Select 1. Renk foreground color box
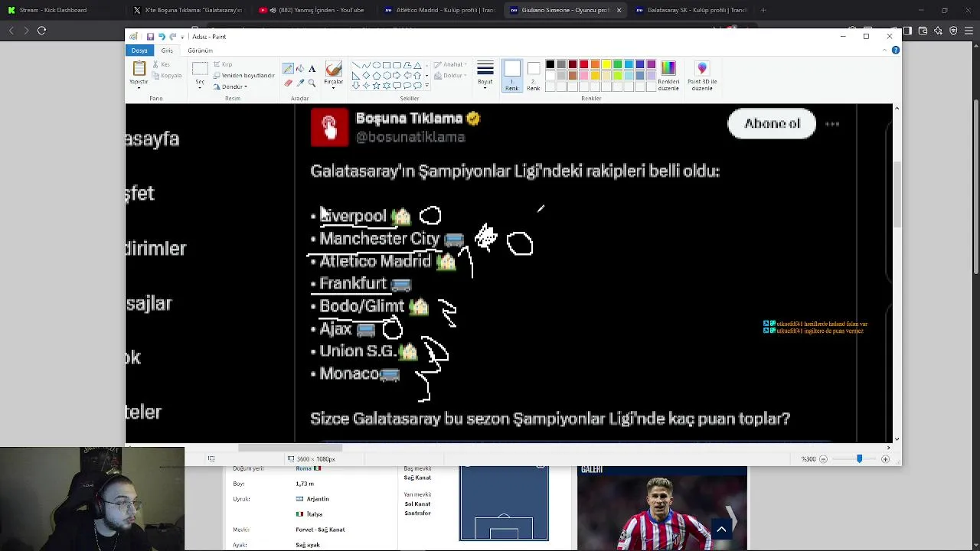 tap(512, 76)
